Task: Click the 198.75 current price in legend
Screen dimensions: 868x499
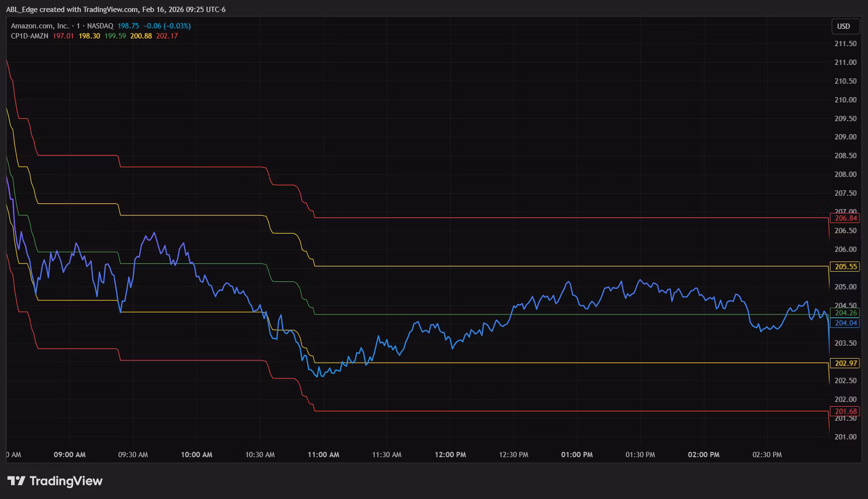Action: click(x=128, y=26)
